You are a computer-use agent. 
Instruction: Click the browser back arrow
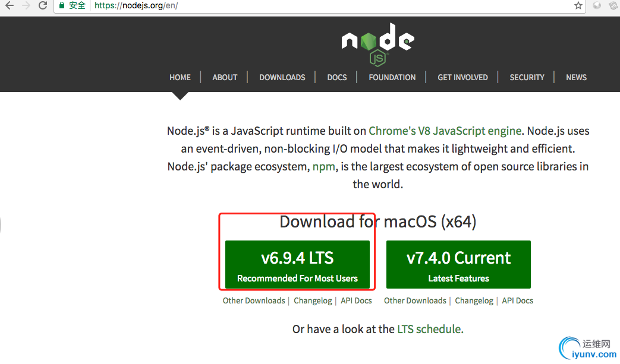[9, 5]
